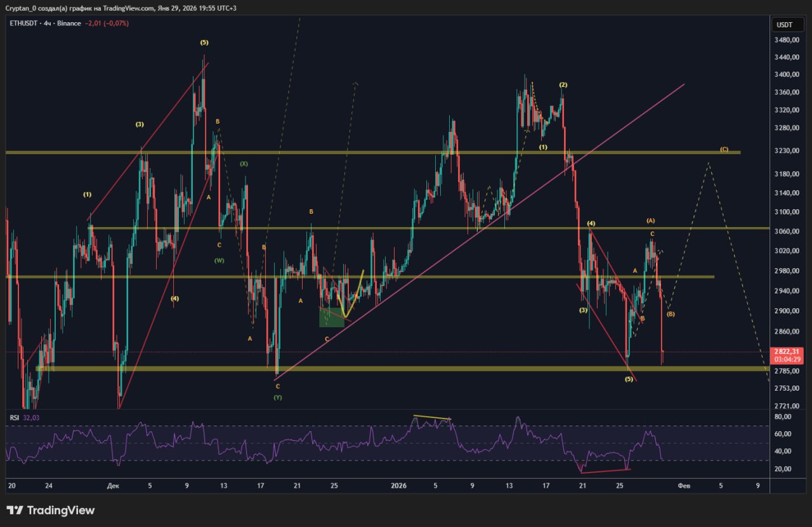Click the RSI value 32,03
812x527 pixels.
[x=31, y=417]
